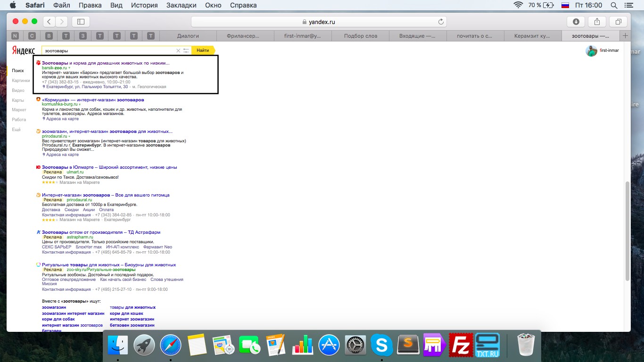Click the Wi-Fi status icon
The image size is (644, 362).
tap(519, 5)
